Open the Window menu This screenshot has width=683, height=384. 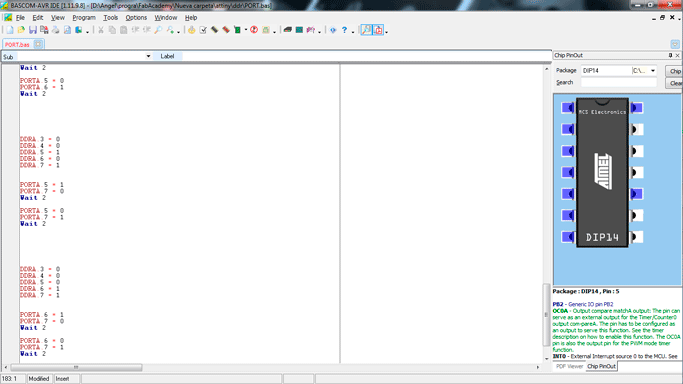click(166, 18)
